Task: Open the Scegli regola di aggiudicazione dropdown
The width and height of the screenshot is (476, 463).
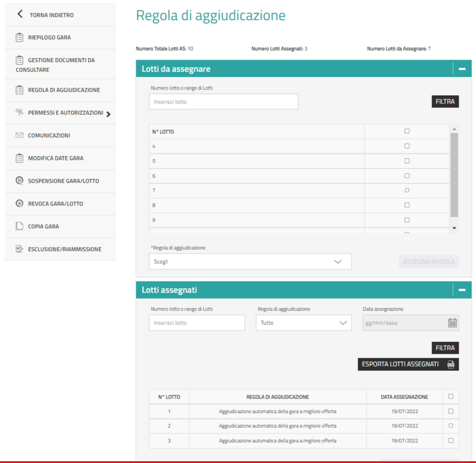Action: click(250, 262)
